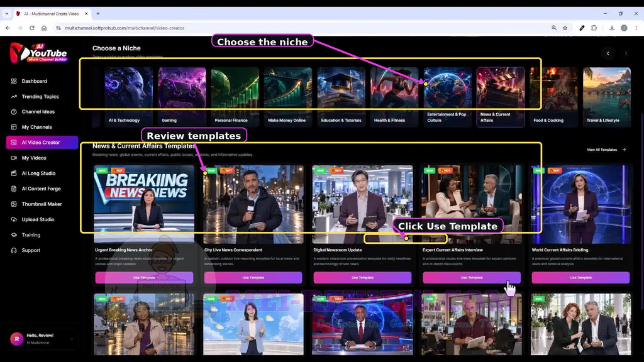Image resolution: width=644 pixels, height=362 pixels.
Task: Select News & Current Affairs niche card
Action: click(x=500, y=97)
